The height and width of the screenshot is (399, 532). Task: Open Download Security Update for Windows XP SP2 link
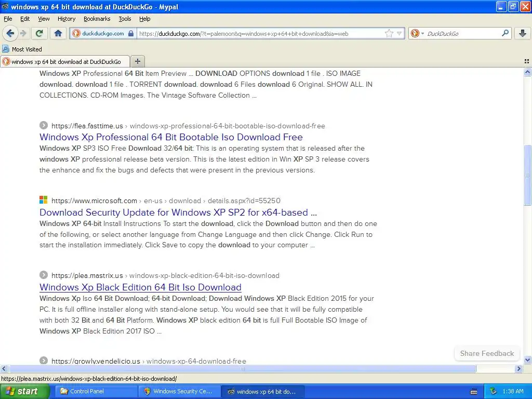(178, 212)
